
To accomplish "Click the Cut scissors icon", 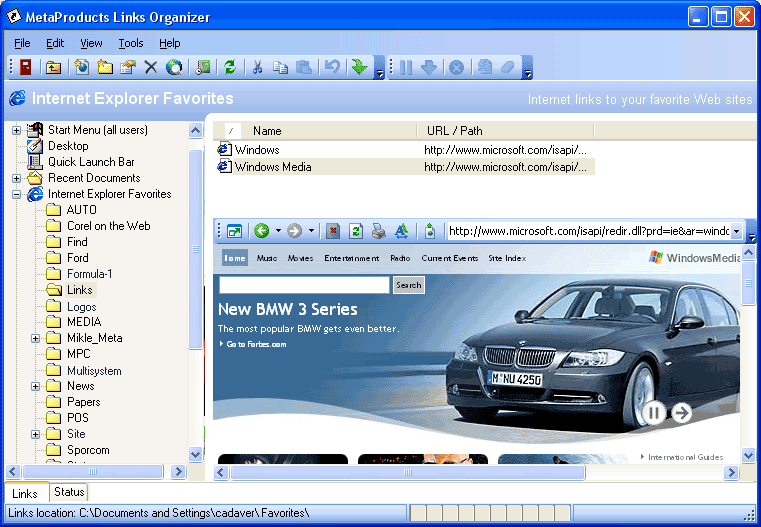I will (x=257, y=67).
